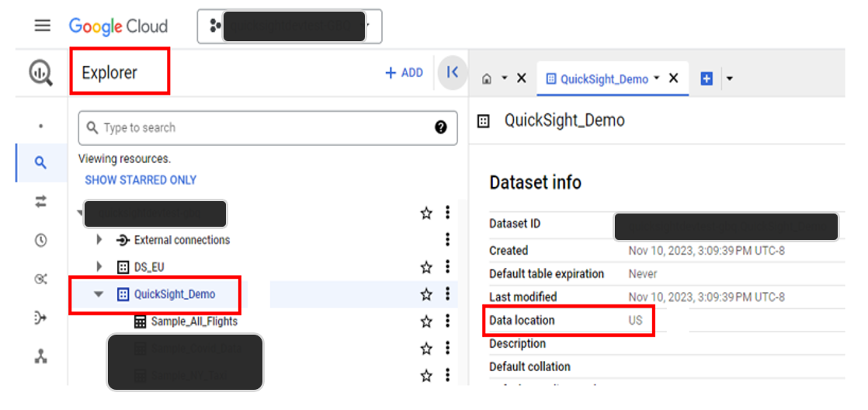
Task: Star the Sample_Covid_Data table row
Action: [x=426, y=349]
